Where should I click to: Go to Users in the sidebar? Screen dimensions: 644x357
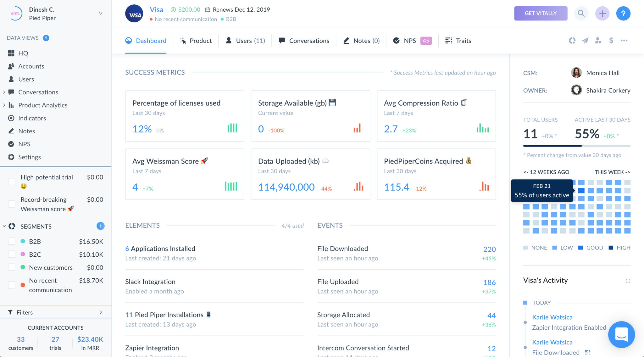click(x=26, y=79)
